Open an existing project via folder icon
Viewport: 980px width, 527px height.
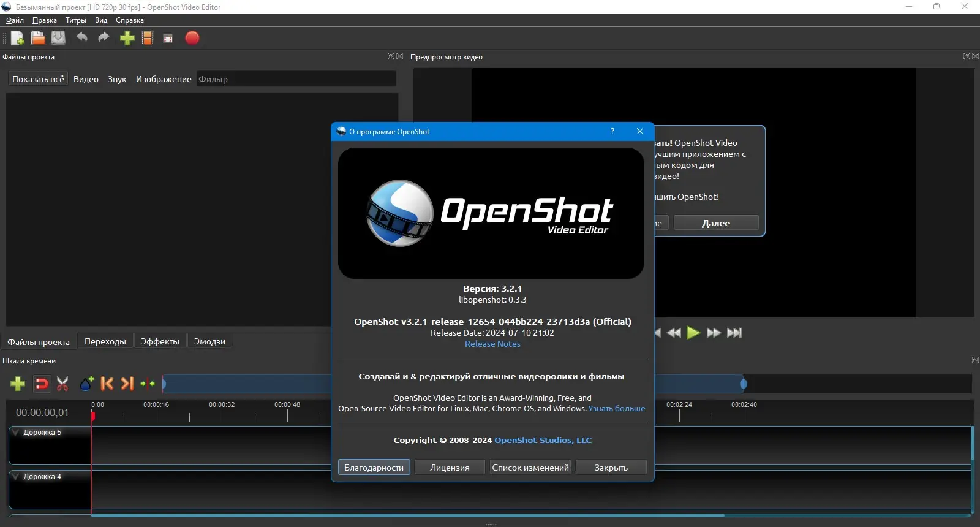tap(38, 38)
